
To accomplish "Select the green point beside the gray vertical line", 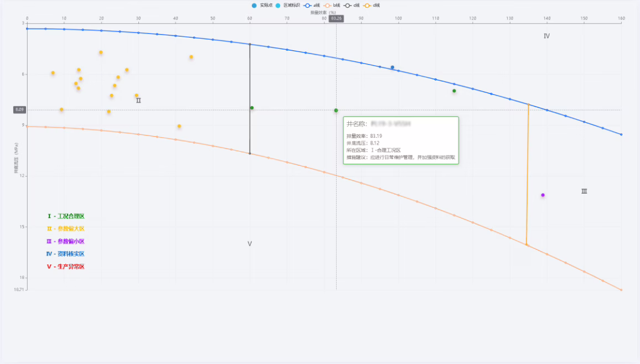I will coord(252,108).
